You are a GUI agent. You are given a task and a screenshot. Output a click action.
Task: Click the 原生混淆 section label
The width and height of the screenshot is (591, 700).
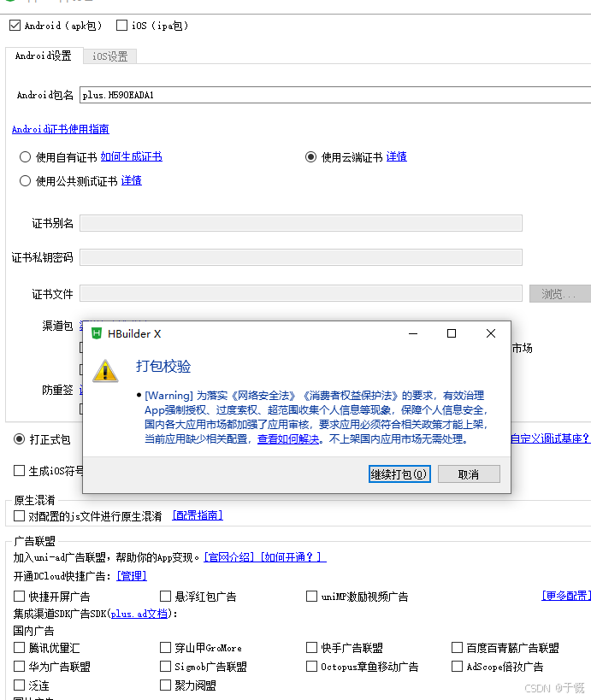(34, 500)
